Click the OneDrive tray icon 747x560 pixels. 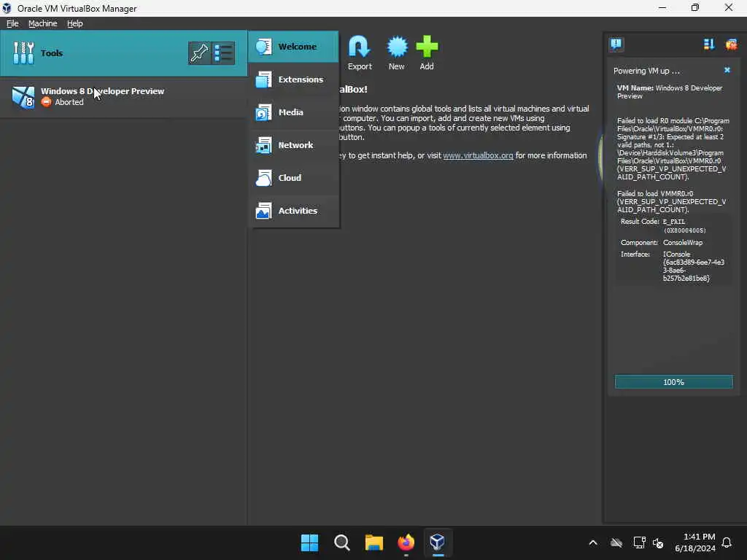tap(616, 542)
